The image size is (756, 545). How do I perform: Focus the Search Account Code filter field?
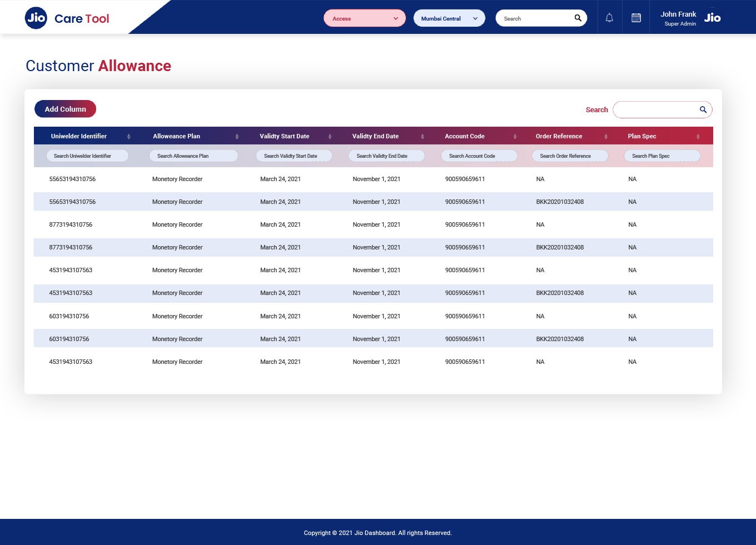(478, 156)
